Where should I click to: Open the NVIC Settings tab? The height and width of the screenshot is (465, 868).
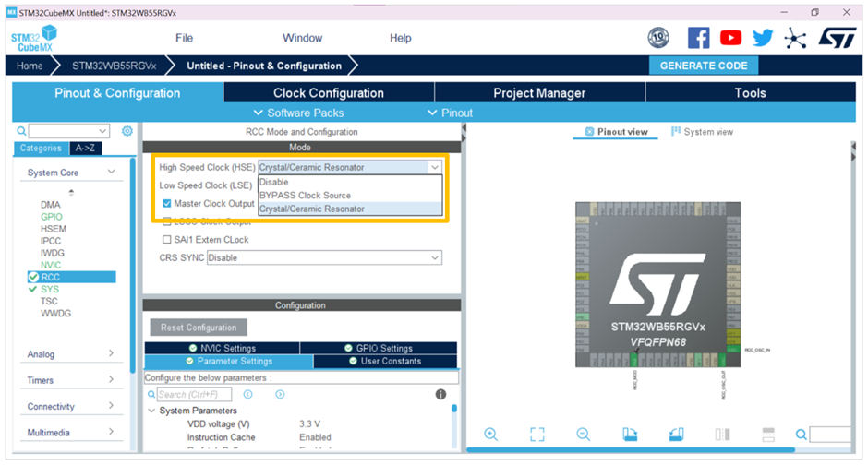coord(222,348)
